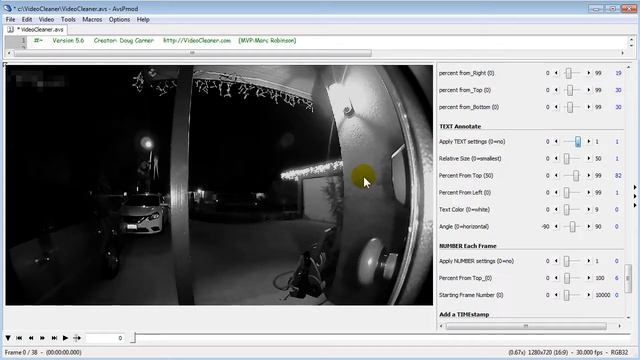Click the icon right of Play button
The width and height of the screenshot is (640, 360).
pyautogui.click(x=77, y=338)
